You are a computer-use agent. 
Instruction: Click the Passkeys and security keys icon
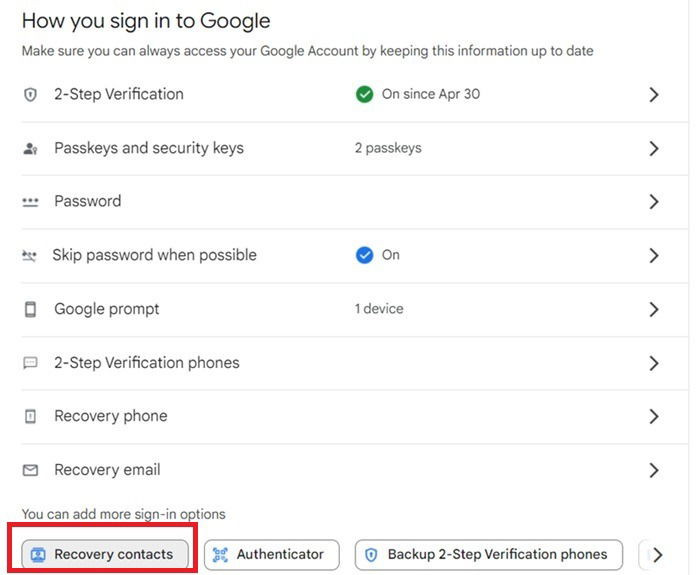click(30, 149)
